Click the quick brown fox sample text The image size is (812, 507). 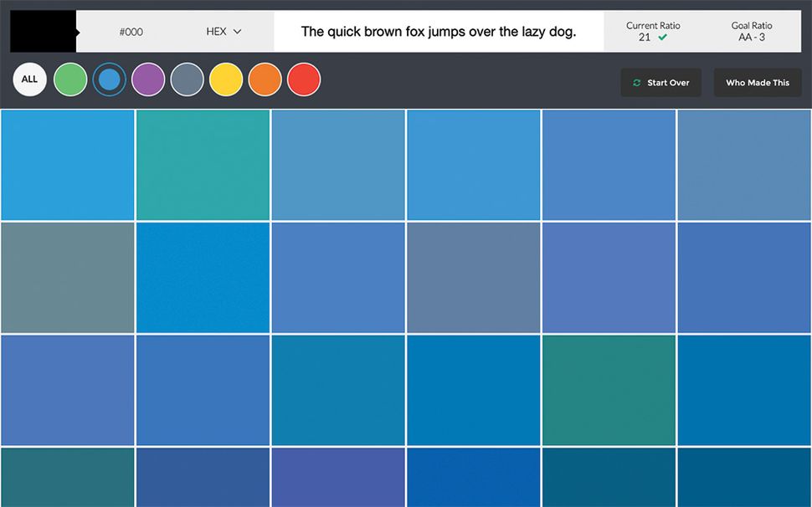(439, 31)
